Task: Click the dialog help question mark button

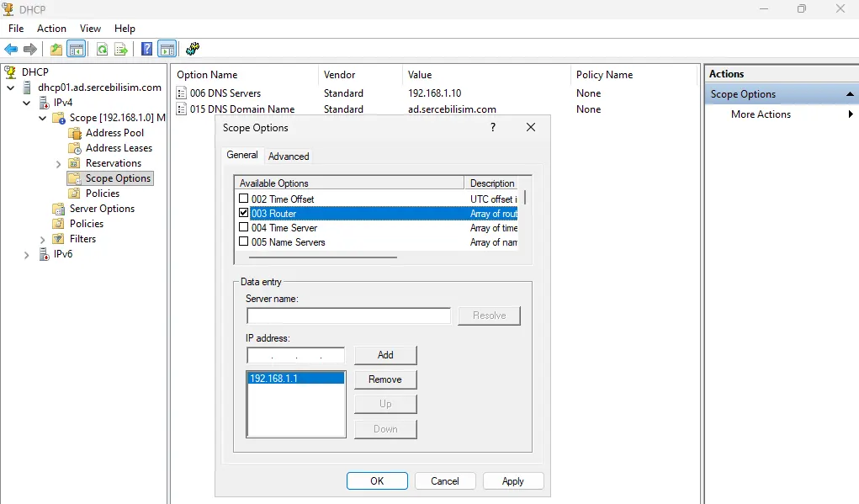Action: click(x=493, y=127)
